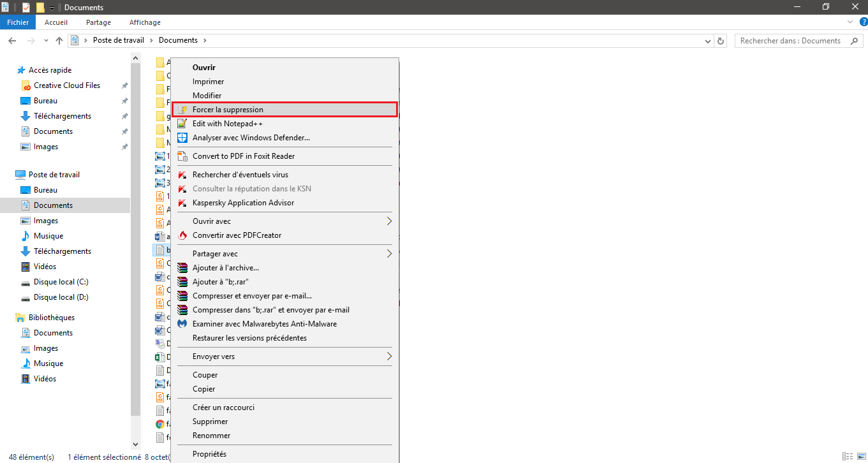The height and width of the screenshot is (463, 868).
Task: Open the quick access toolbar customize arrow
Action: click(52, 8)
